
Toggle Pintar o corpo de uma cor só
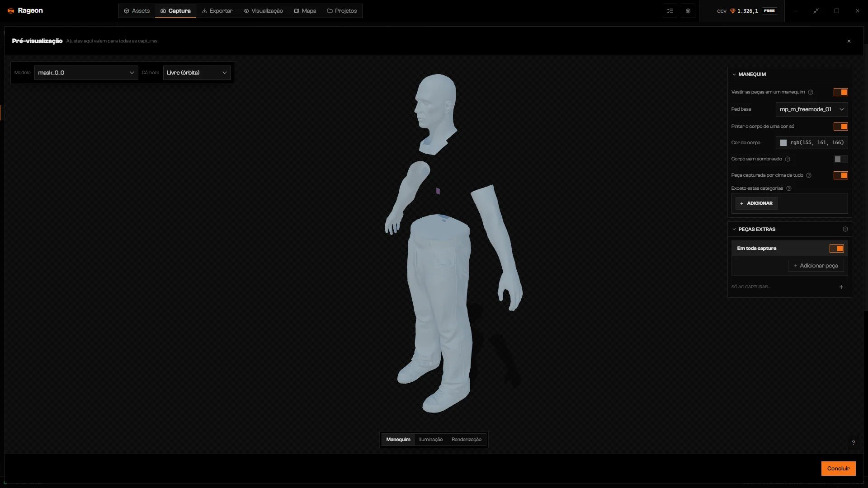point(841,127)
